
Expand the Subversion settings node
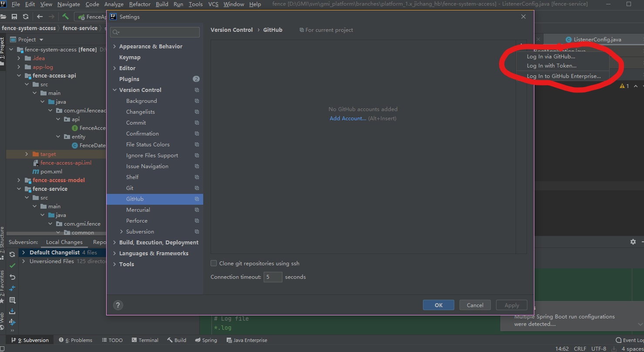(x=121, y=231)
